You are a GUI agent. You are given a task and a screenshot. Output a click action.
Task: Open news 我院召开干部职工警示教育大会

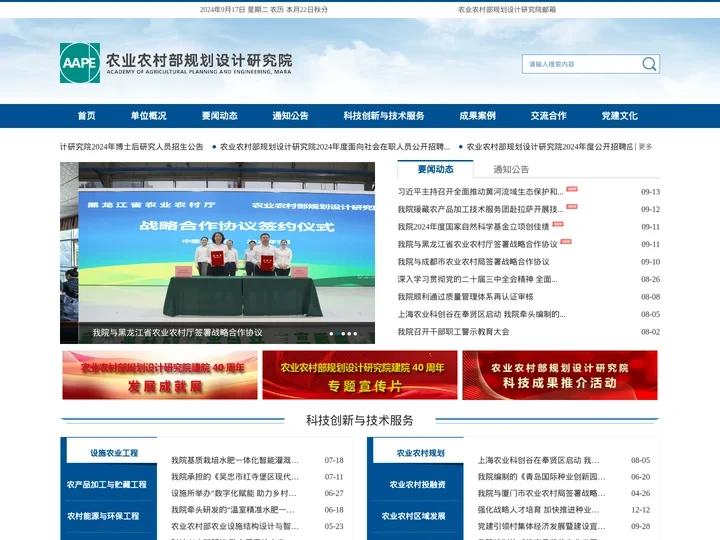[453, 332]
